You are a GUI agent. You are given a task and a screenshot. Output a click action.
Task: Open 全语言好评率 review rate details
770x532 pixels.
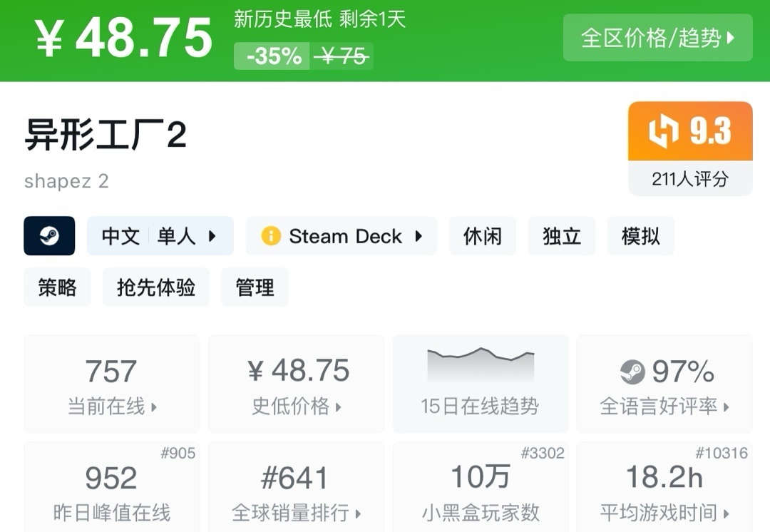664,384
